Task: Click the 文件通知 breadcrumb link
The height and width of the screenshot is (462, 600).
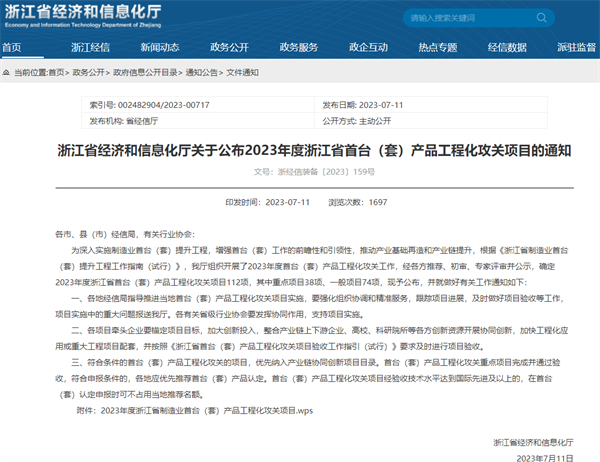Action: point(242,73)
